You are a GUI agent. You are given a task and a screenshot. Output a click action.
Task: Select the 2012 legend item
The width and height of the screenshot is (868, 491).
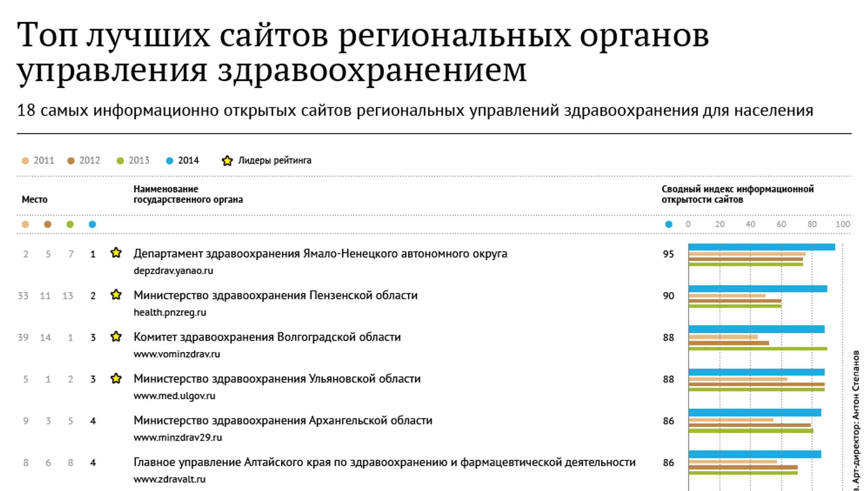[84, 161]
